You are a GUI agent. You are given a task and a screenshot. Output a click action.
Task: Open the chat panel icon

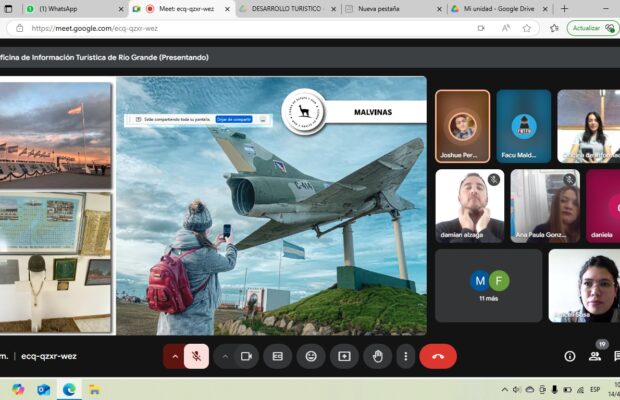[616, 356]
